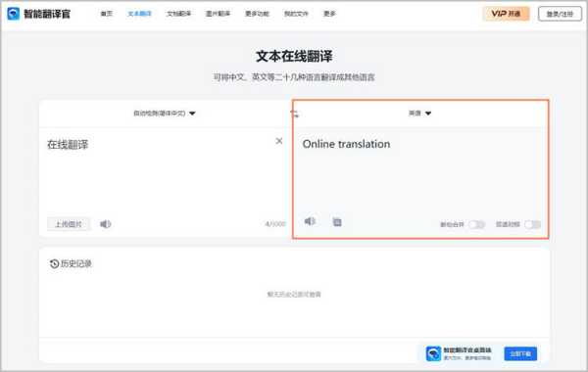Toggle the 双语对照 switch at far right
588x372 pixels.
[532, 224]
